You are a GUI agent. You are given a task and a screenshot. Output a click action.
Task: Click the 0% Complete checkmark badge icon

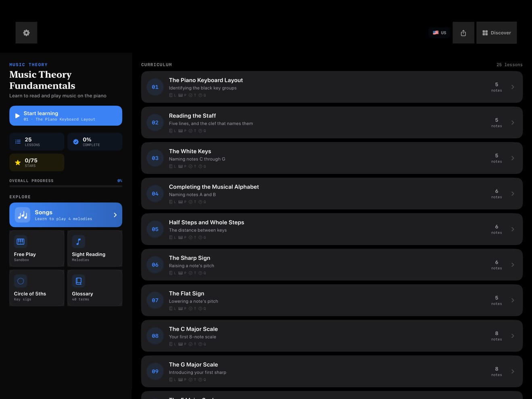76,141
